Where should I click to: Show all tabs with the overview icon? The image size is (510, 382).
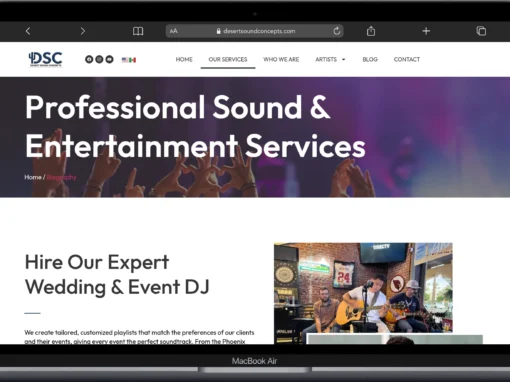click(481, 31)
